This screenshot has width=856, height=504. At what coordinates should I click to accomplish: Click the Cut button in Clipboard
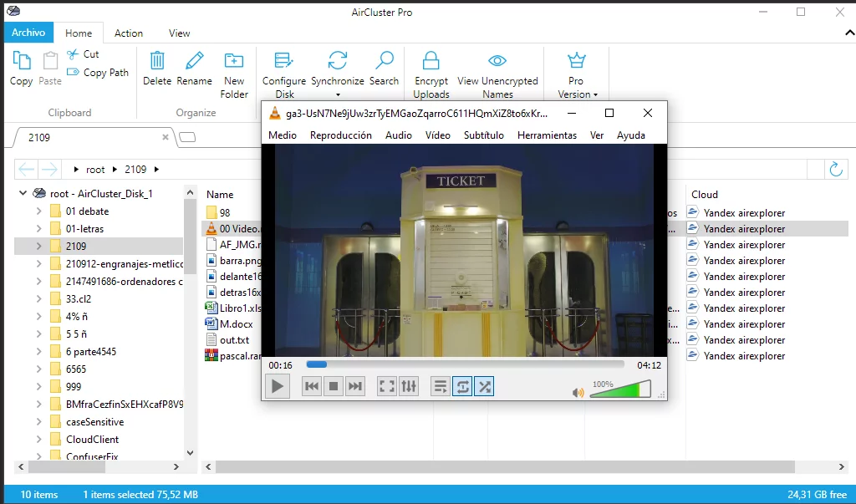point(84,54)
